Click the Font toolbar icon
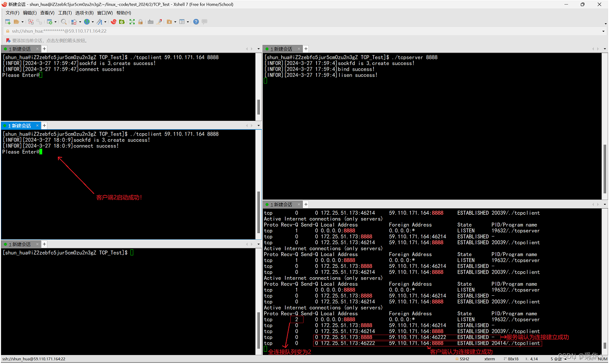610x364 pixels. point(100,22)
